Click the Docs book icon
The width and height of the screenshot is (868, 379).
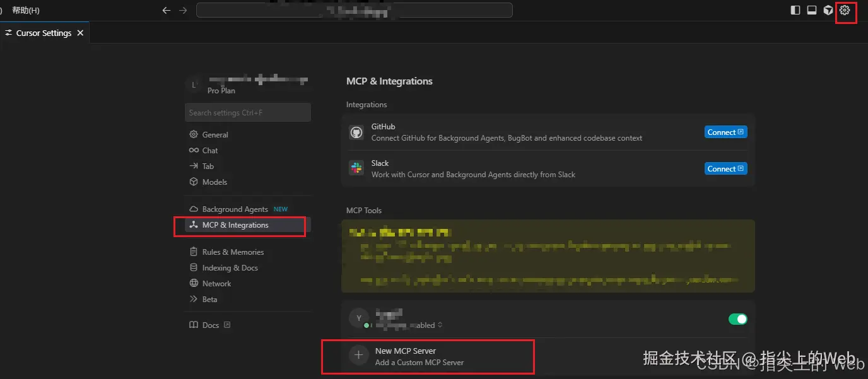tap(194, 325)
